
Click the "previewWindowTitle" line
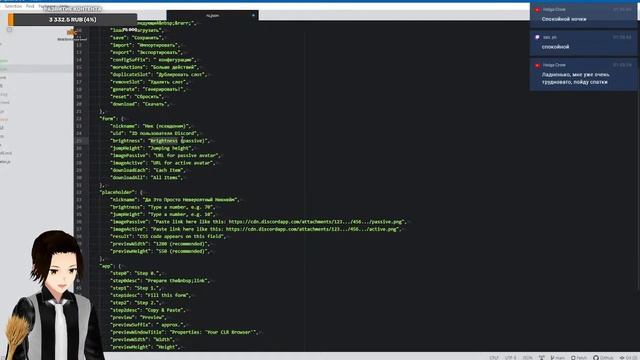pyautogui.click(x=184, y=332)
